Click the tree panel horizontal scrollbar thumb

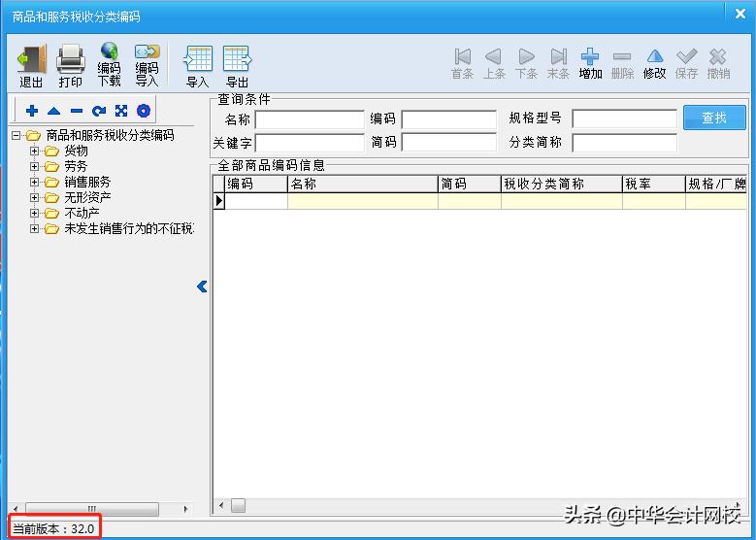coord(91,509)
